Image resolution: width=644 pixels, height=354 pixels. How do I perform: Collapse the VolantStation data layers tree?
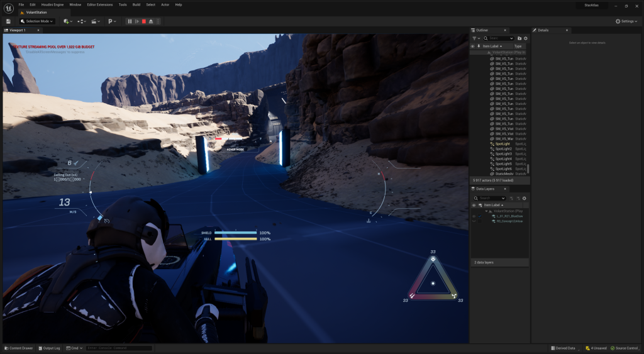(486, 211)
